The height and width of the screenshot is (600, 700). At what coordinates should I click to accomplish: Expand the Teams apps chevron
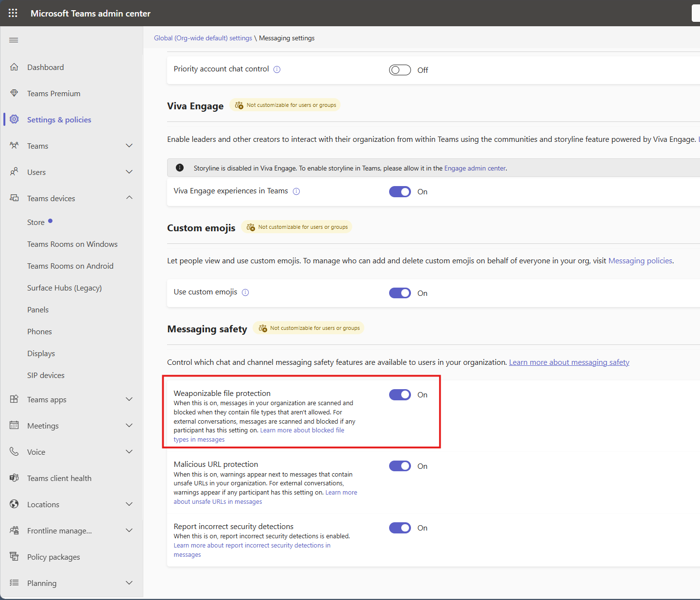coord(129,399)
